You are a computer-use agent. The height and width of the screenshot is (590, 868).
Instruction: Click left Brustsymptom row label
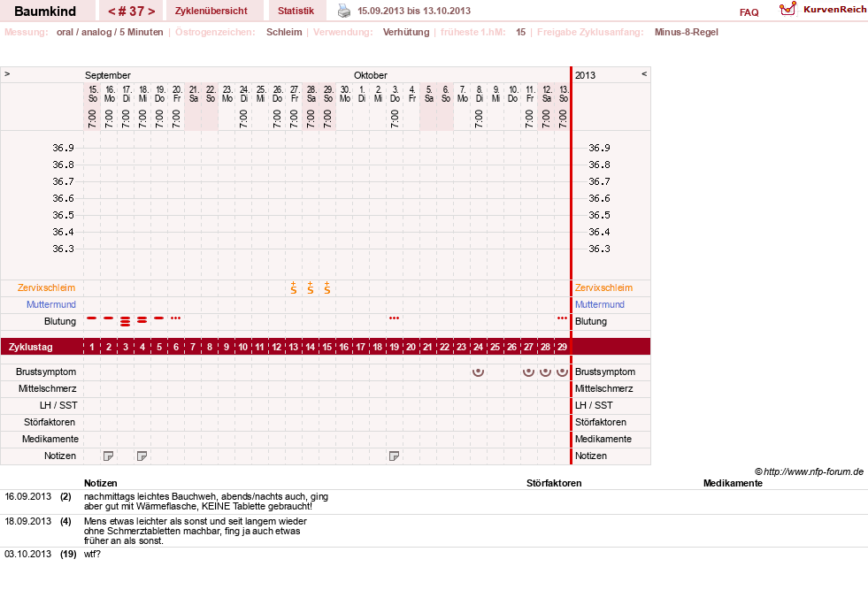tap(46, 372)
